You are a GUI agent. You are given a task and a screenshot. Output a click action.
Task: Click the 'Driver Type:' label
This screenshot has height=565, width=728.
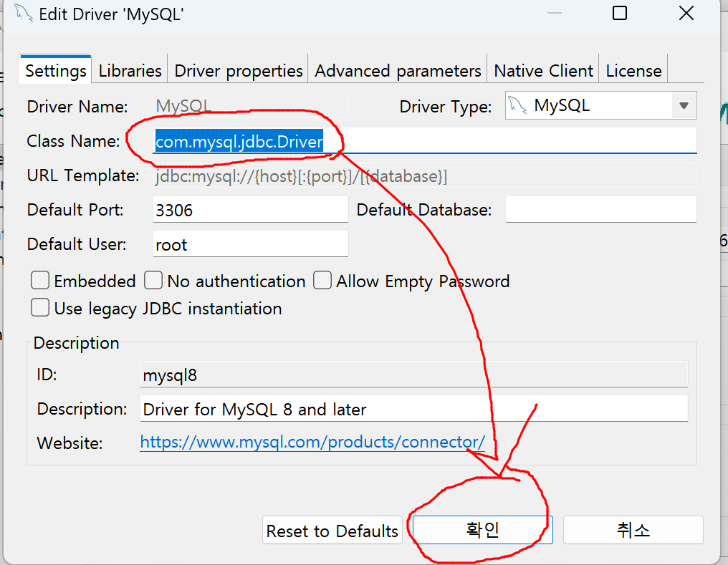[x=445, y=107]
